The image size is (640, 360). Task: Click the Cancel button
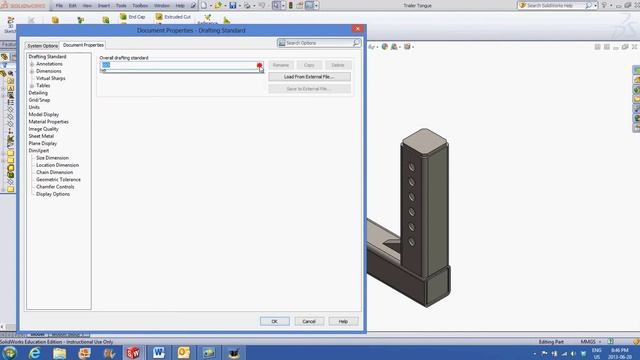309,321
